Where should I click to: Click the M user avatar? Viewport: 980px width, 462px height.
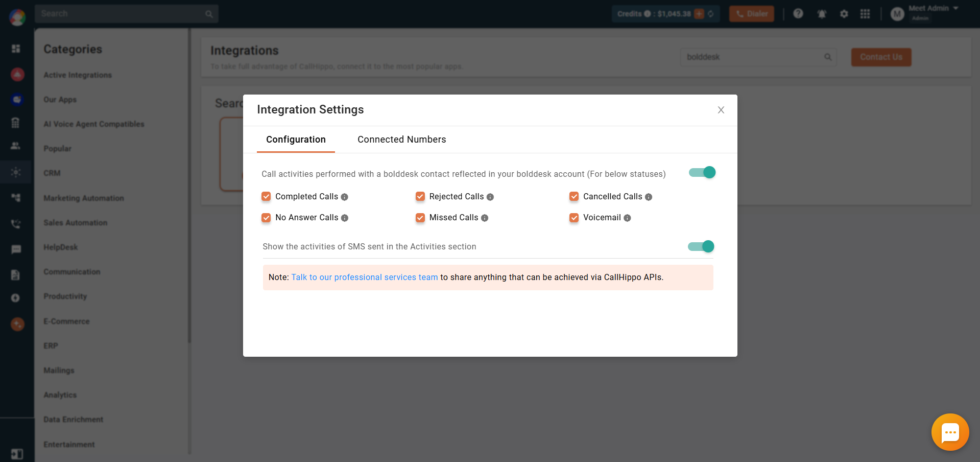pos(897,14)
